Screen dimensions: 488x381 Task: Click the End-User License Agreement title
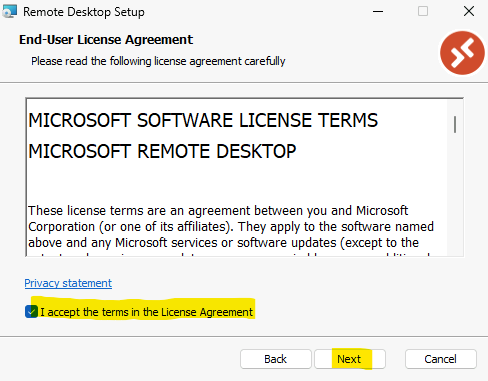(106, 40)
